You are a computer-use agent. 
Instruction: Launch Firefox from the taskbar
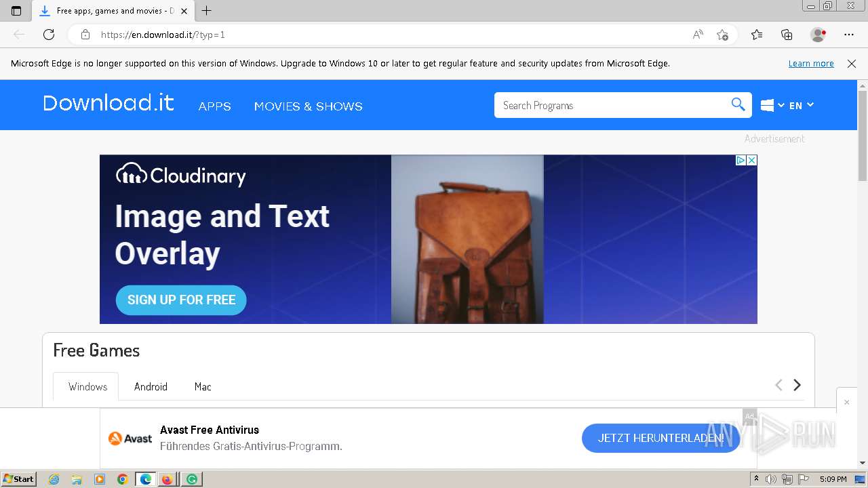(x=167, y=479)
